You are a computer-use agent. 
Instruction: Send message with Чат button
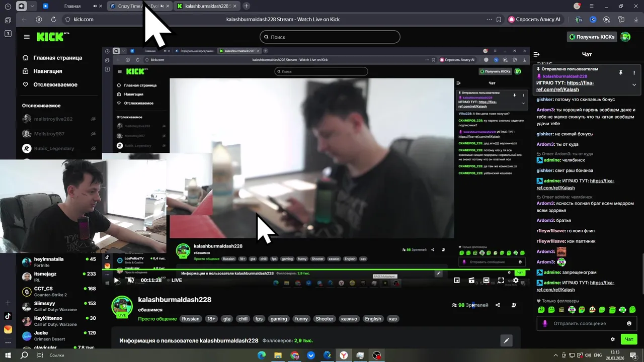[629, 339]
